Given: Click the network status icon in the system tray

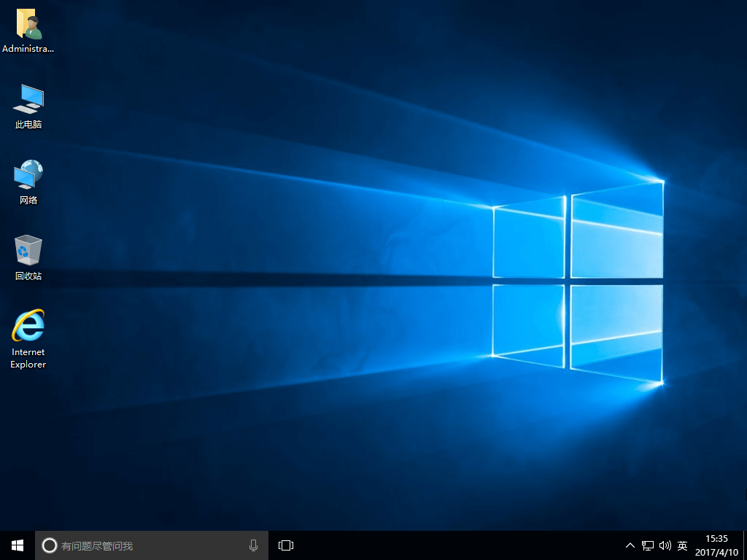Looking at the screenshot, I should click(x=647, y=545).
